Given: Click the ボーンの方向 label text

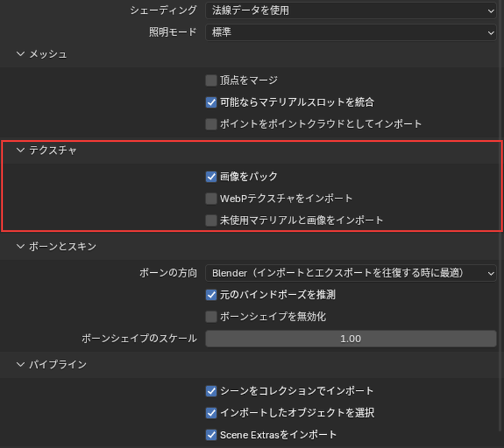Looking at the screenshot, I should 168,273.
